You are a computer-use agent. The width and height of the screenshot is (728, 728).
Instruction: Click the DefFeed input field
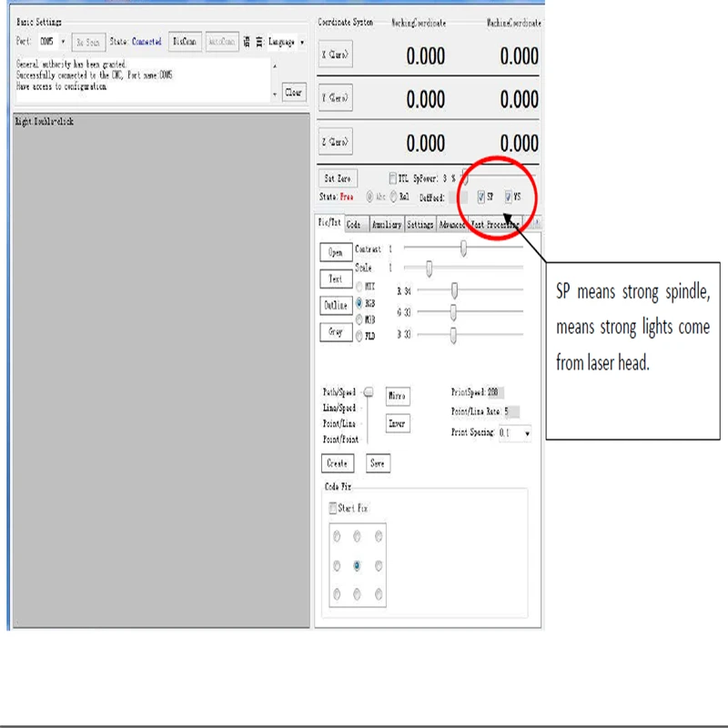coord(459,197)
